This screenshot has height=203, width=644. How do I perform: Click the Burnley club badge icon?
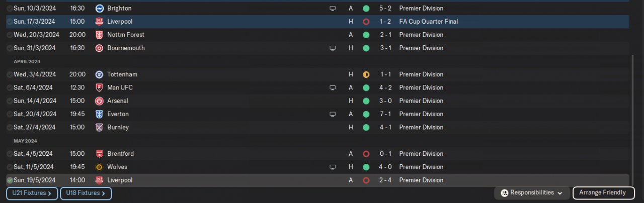[99, 128]
